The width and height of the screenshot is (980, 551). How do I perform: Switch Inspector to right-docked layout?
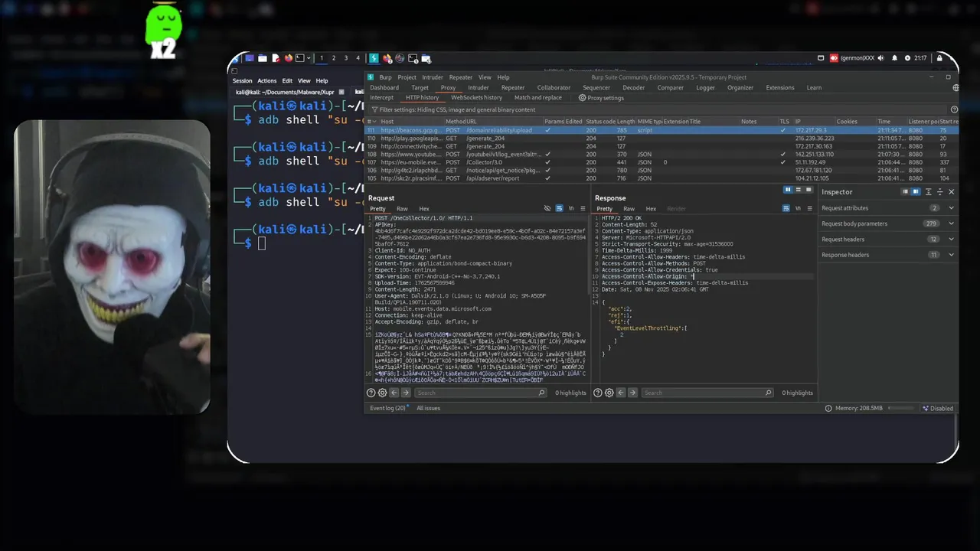click(x=916, y=192)
